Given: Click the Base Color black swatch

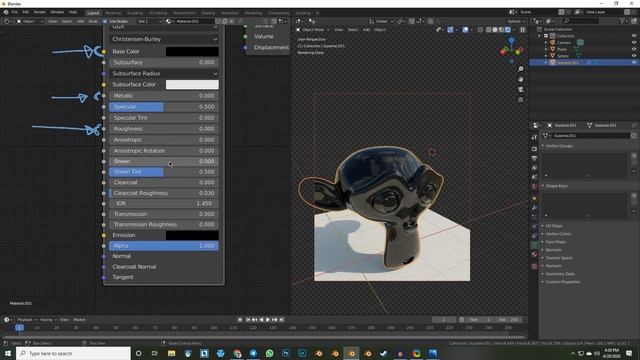Looking at the screenshot, I should [192, 51].
